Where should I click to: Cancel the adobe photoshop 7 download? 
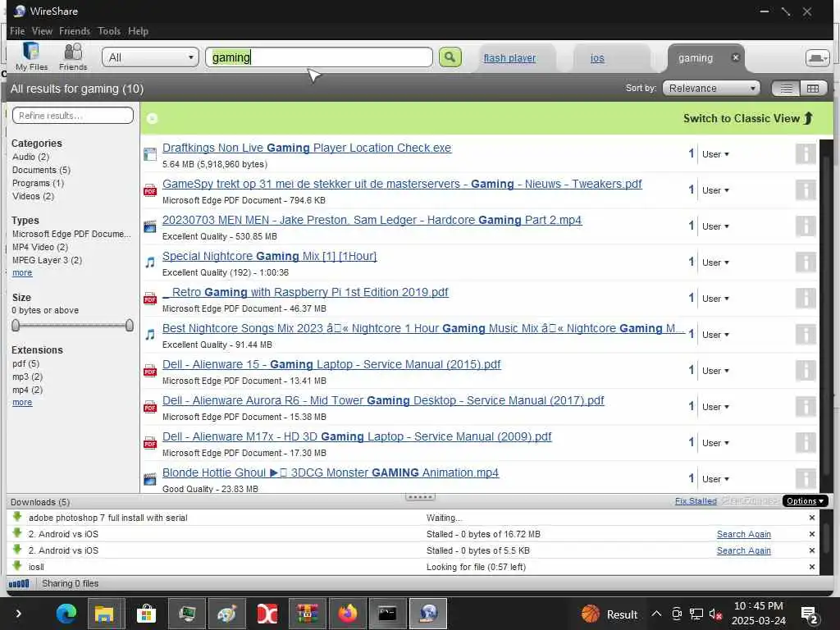click(x=811, y=518)
